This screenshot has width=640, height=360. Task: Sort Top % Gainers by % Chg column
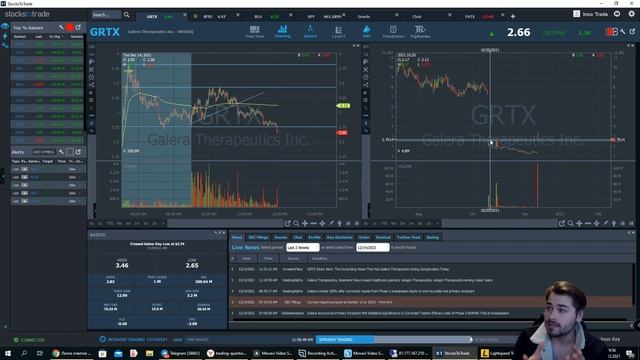tap(55, 36)
